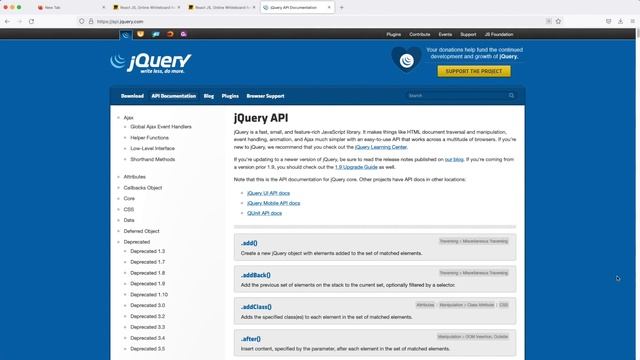Click the jQuery logo

pos(151,63)
